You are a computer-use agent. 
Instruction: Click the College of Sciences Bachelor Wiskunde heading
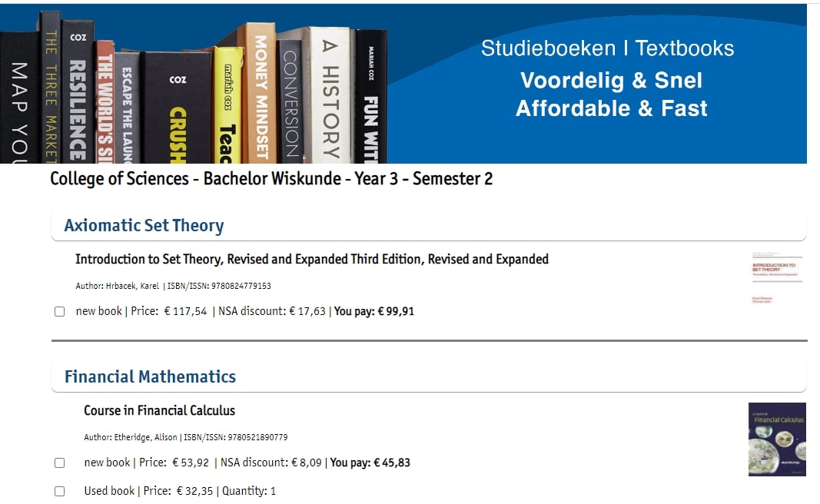[271, 179]
